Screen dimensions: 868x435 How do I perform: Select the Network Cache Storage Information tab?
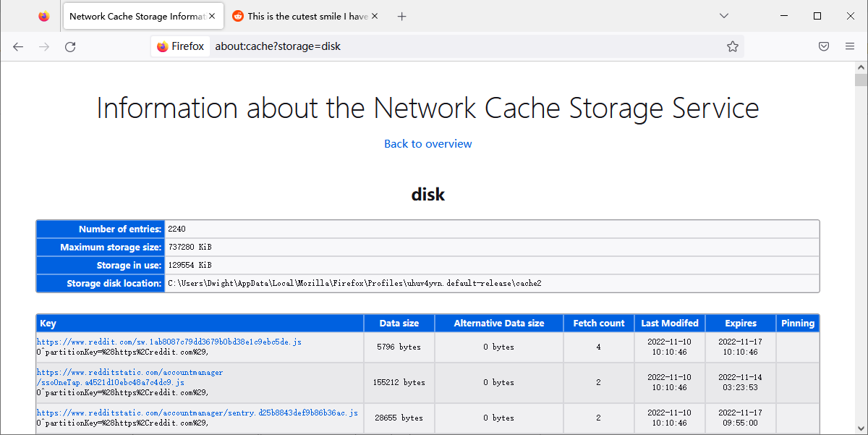point(134,16)
